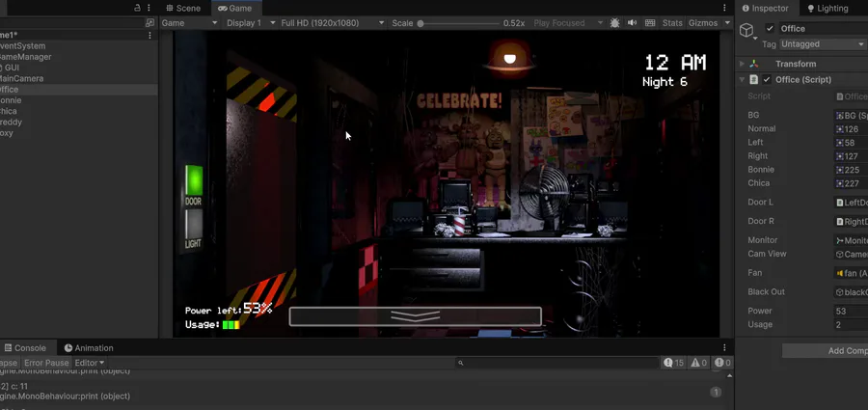Click the Right sprite field 127
Screen dimensions: 868x410
point(852,156)
